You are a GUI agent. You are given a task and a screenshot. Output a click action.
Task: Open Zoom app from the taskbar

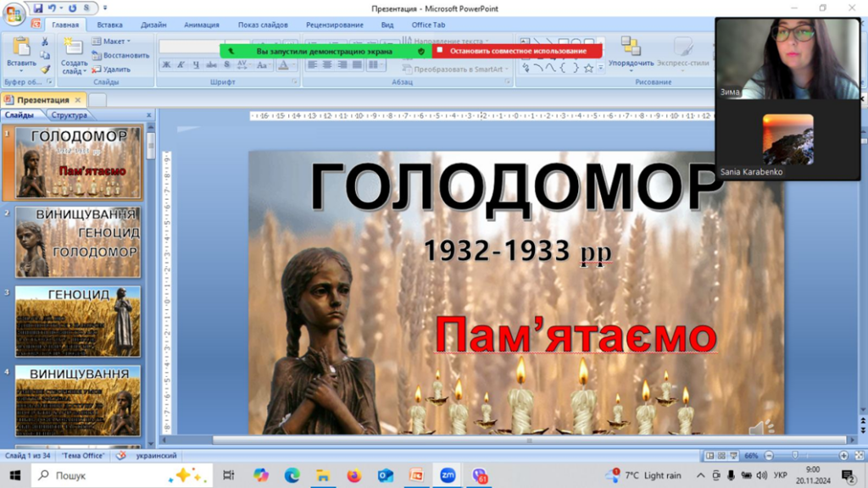[448, 475]
